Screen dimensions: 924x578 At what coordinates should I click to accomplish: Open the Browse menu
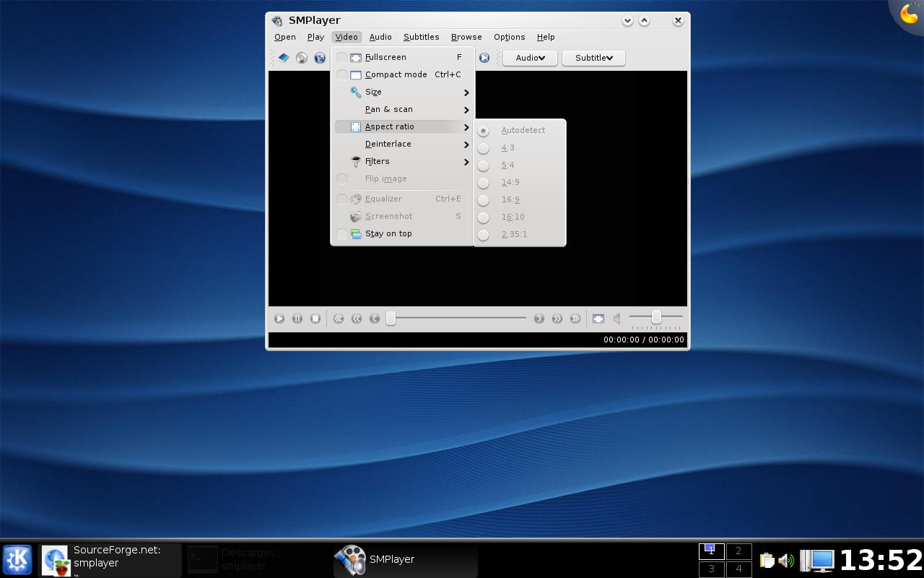coord(466,37)
